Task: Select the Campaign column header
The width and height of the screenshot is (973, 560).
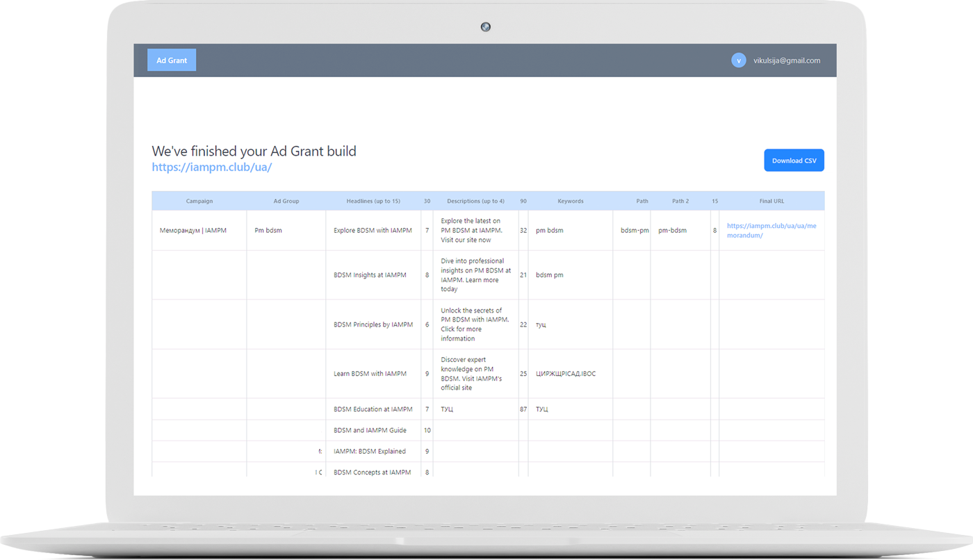Action: pos(199,201)
